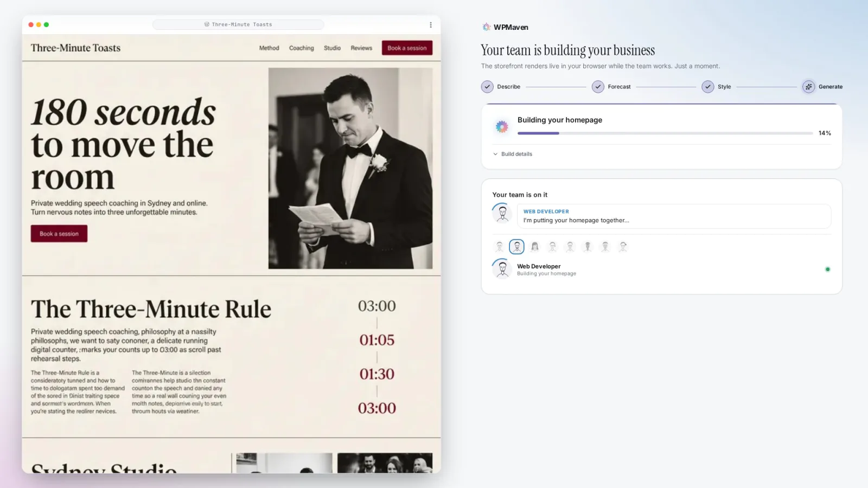Open the preview browser's three-dot menu

(x=431, y=25)
